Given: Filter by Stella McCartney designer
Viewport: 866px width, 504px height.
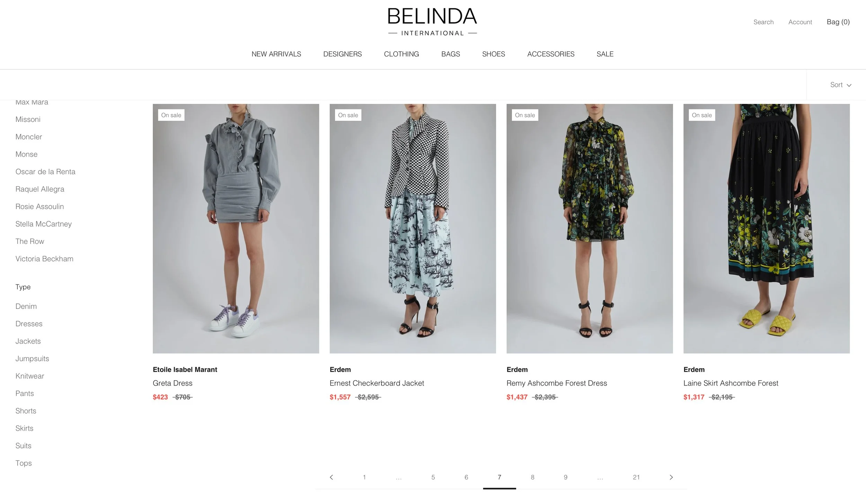Looking at the screenshot, I should (44, 224).
